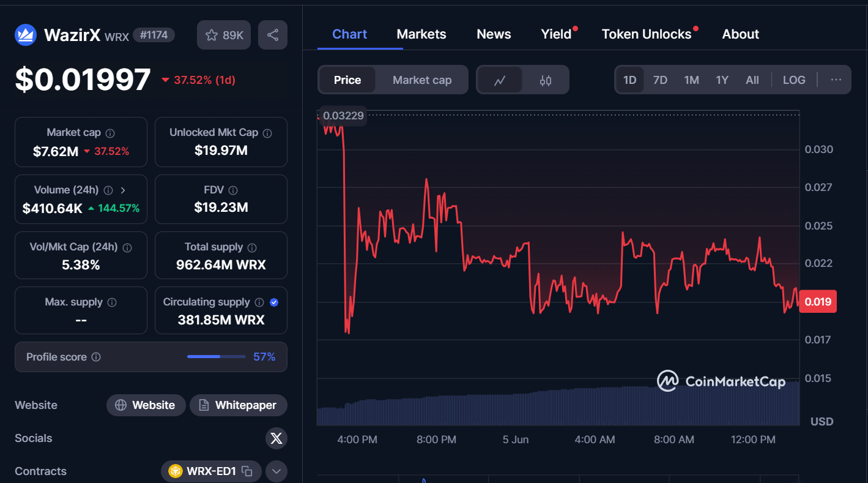Select the 7D time range
868x483 pixels.
click(x=660, y=80)
